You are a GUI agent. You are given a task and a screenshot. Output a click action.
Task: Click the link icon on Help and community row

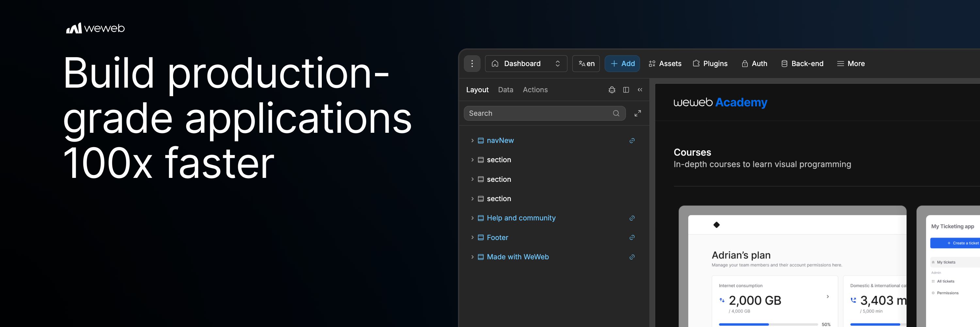(632, 218)
